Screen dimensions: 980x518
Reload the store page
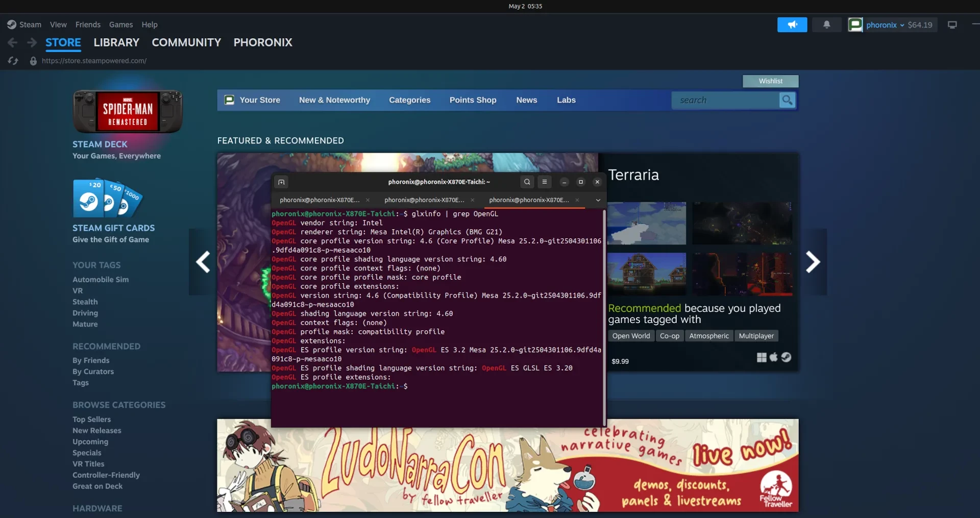click(x=13, y=61)
